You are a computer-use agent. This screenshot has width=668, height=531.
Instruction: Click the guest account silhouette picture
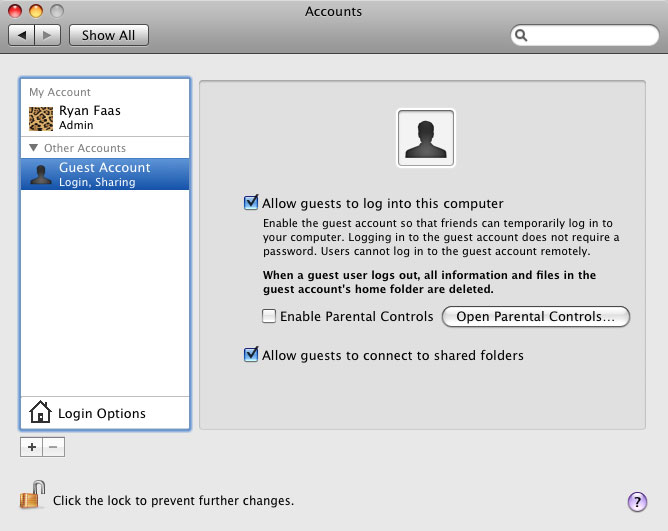click(x=425, y=138)
